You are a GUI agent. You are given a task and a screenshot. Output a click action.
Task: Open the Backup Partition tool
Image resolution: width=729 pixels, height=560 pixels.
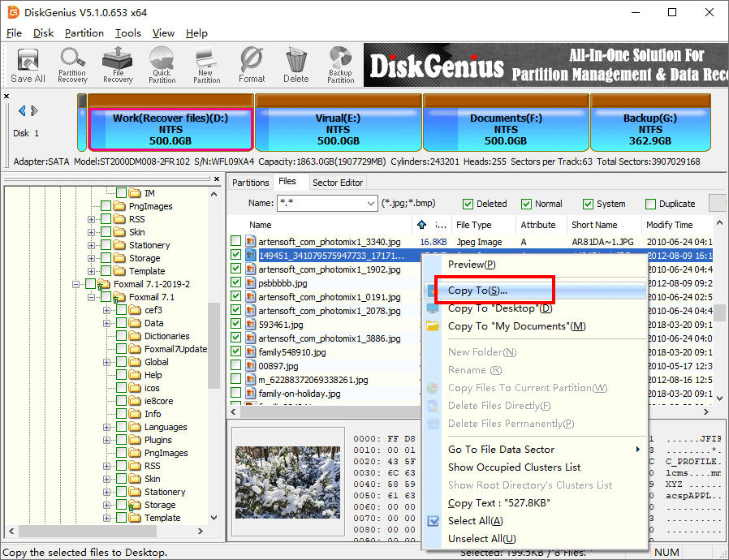[x=341, y=66]
